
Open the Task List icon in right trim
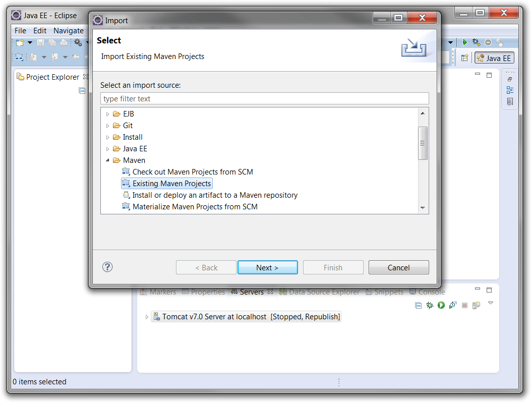510,101
